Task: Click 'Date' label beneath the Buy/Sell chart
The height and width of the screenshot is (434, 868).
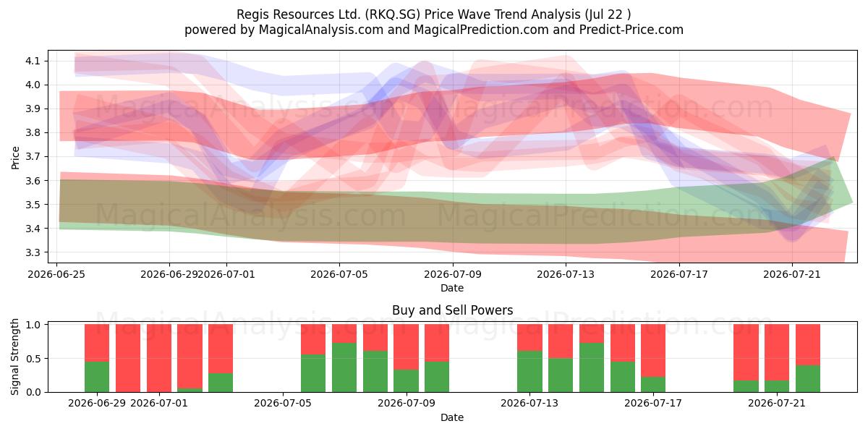Action: tap(452, 417)
